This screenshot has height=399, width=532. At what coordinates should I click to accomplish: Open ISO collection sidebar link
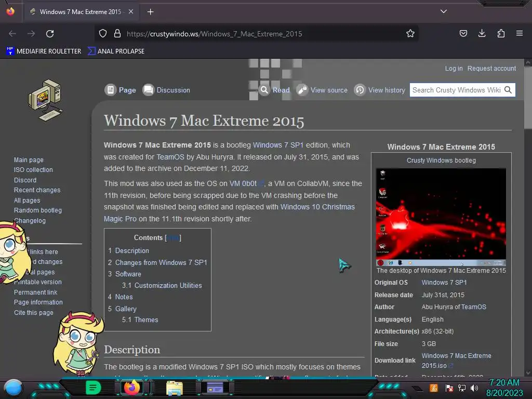[33, 170]
